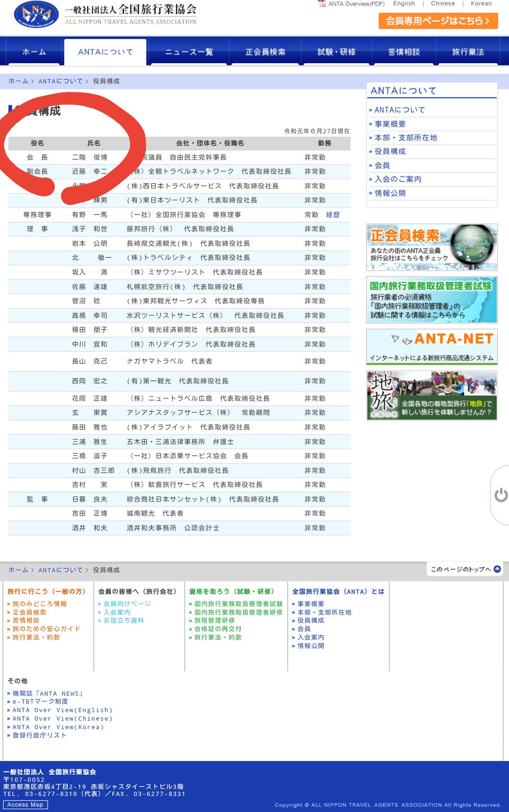509x812 pixels.
Task: Open the ニュース一覧 tab
Action: click(x=189, y=52)
